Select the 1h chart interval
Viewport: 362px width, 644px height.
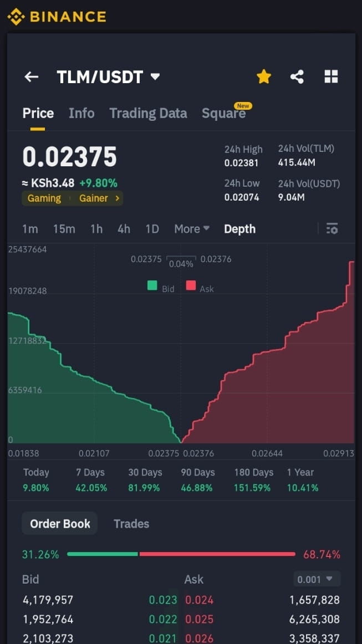96,229
